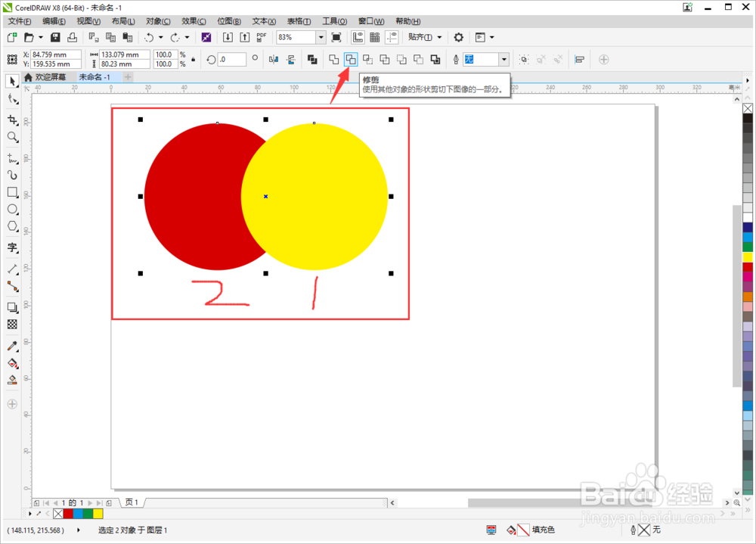Click the Simplify button
756x544 pixels.
[x=384, y=59]
